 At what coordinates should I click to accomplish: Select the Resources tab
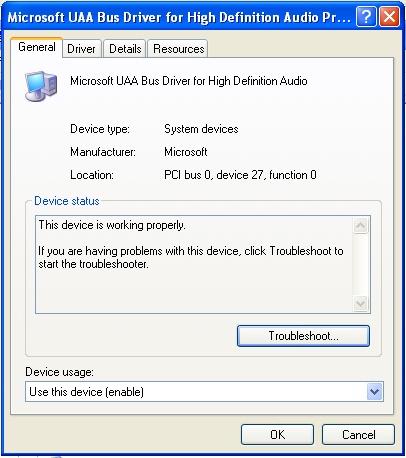pos(178,49)
